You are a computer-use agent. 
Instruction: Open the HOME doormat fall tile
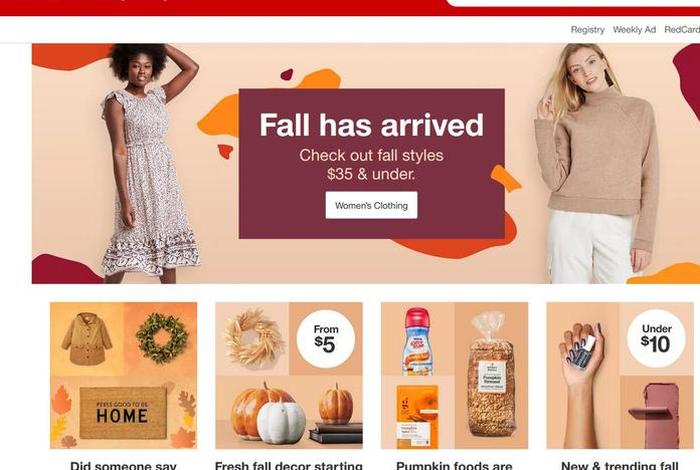click(123, 375)
